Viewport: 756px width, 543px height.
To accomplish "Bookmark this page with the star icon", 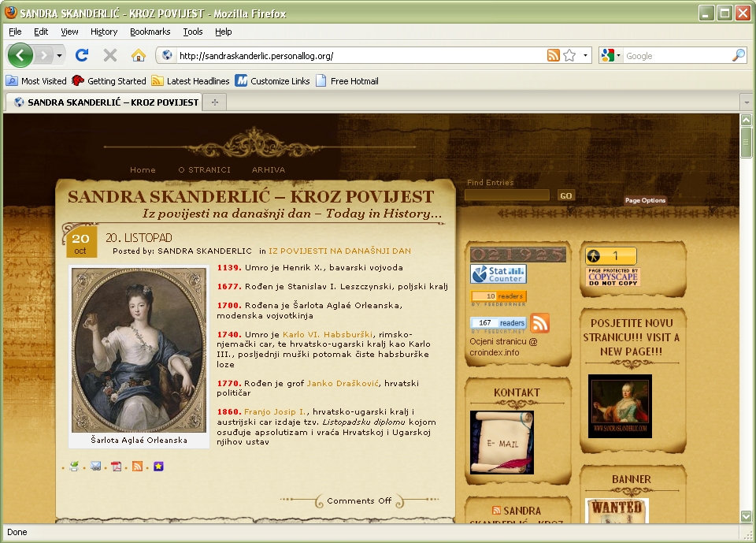I will pyautogui.click(x=569, y=55).
